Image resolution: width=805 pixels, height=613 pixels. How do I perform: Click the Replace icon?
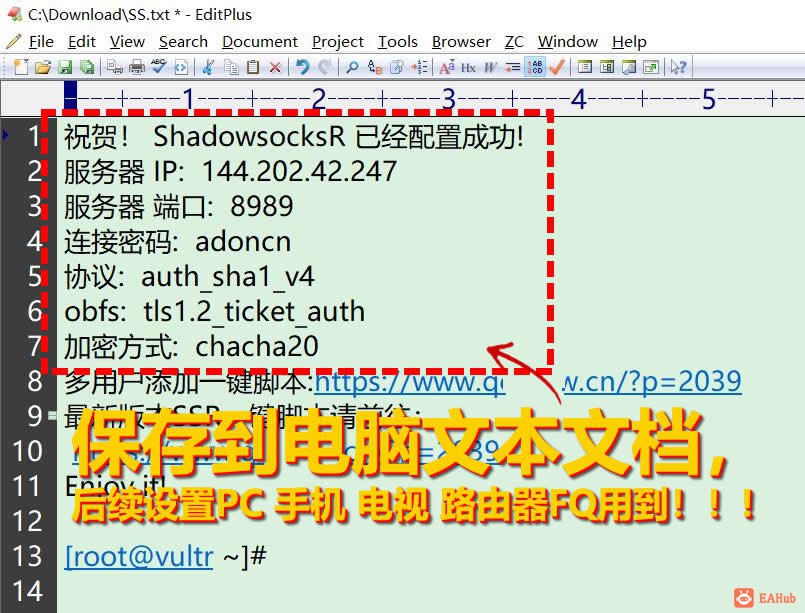375,67
